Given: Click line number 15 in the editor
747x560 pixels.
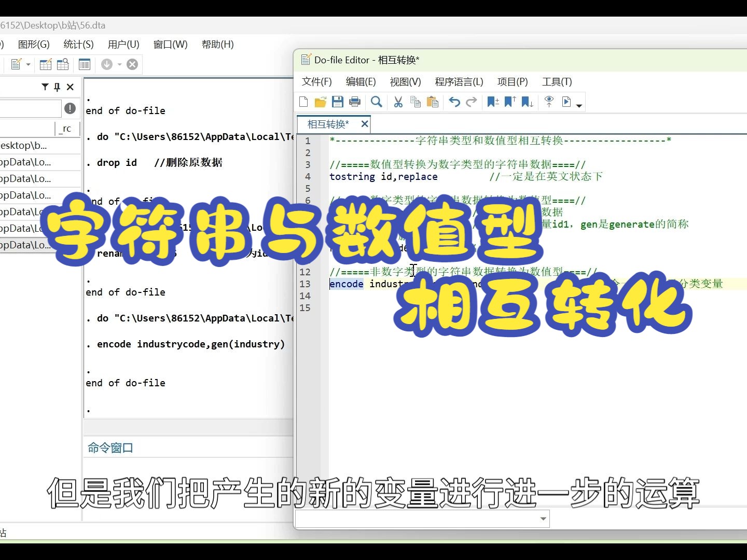Looking at the screenshot, I should (305, 307).
